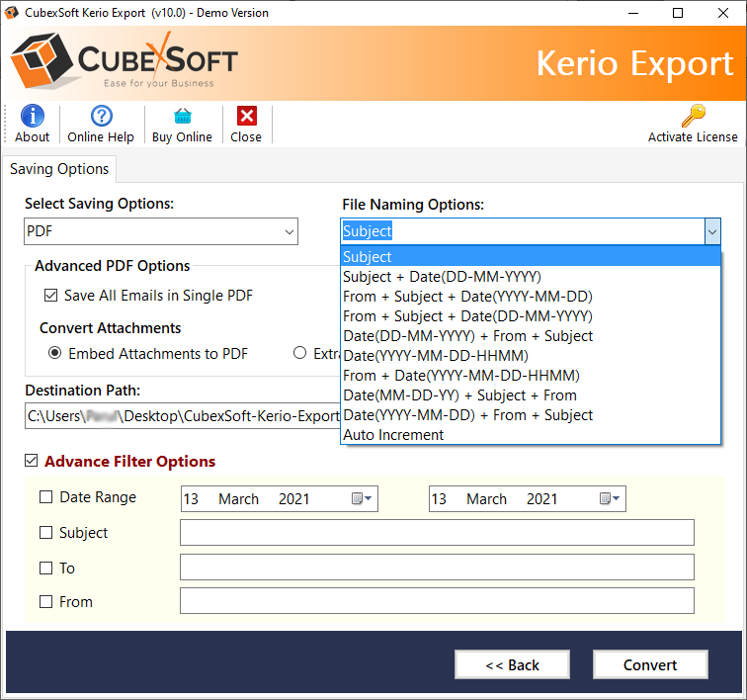Screen dimensions: 747x700
Task: Click the To filter text field
Action: 437,567
